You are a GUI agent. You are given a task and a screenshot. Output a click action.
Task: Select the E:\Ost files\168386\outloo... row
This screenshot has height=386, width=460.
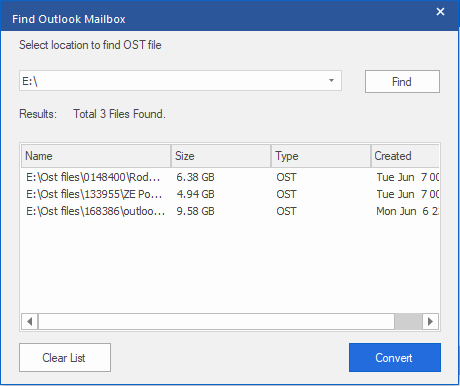tap(230, 211)
